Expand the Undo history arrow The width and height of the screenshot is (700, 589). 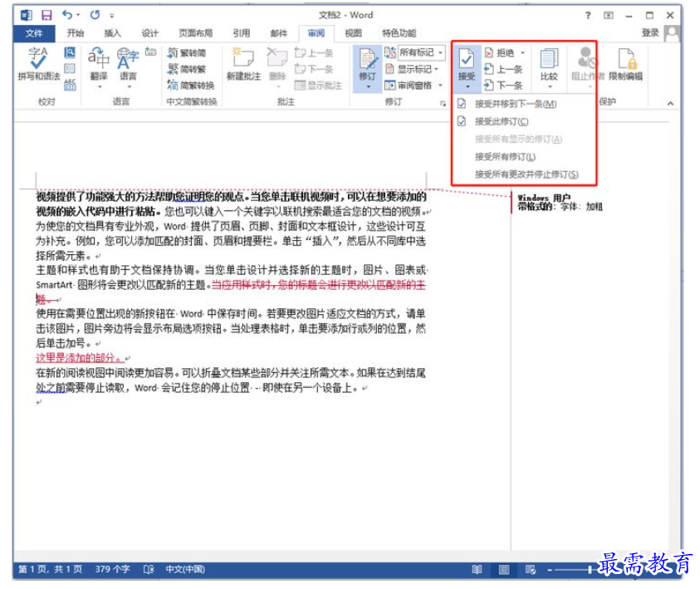[78, 15]
